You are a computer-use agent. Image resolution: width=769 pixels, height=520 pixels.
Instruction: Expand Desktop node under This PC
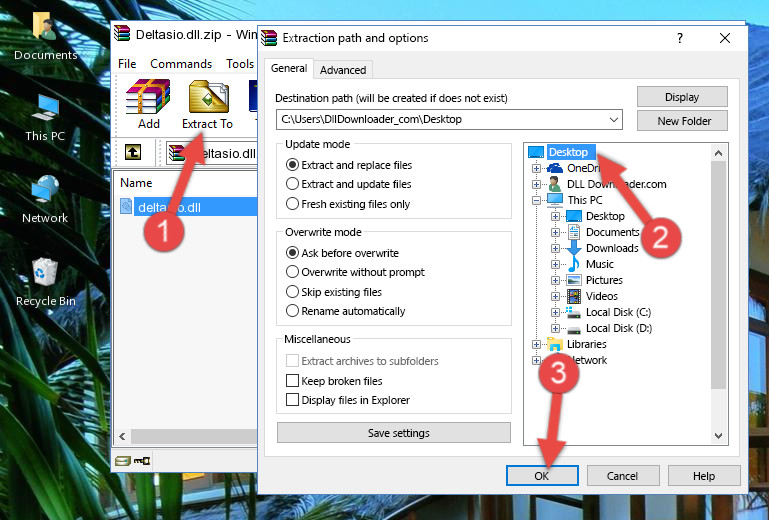pyautogui.click(x=555, y=216)
